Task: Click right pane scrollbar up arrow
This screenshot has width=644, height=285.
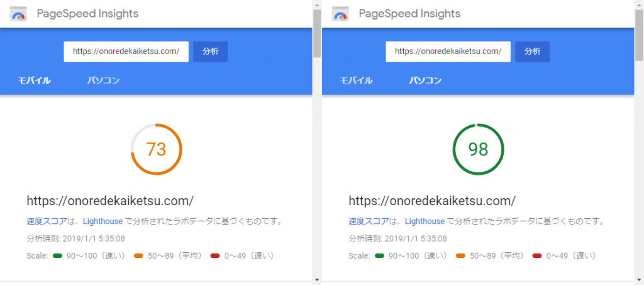Action: [x=639, y=4]
